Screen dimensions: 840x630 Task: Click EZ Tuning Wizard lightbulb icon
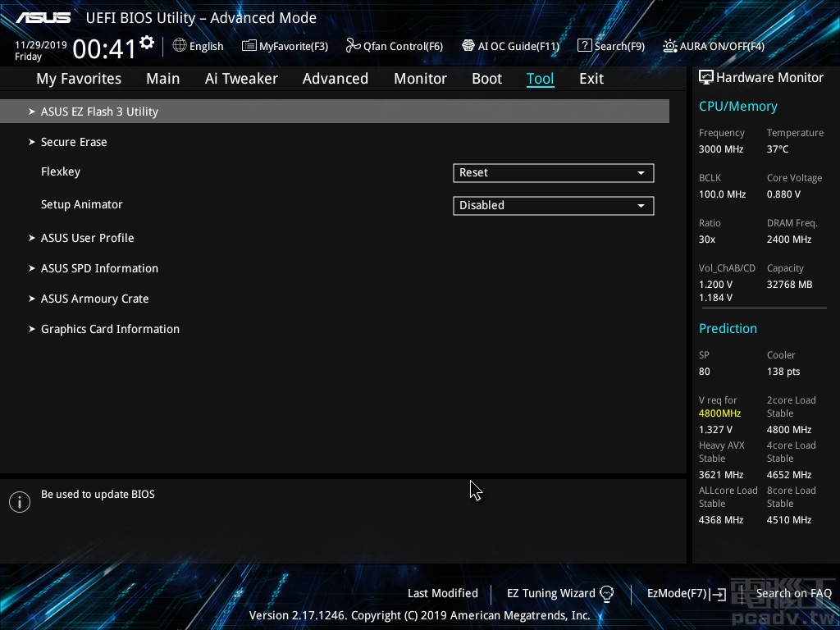[x=607, y=594]
